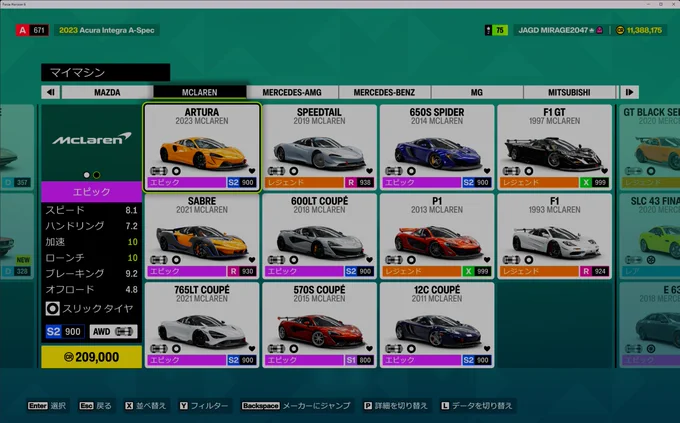Click the previous manufacturer arrow button
The height and width of the screenshot is (423, 680).
click(50, 92)
